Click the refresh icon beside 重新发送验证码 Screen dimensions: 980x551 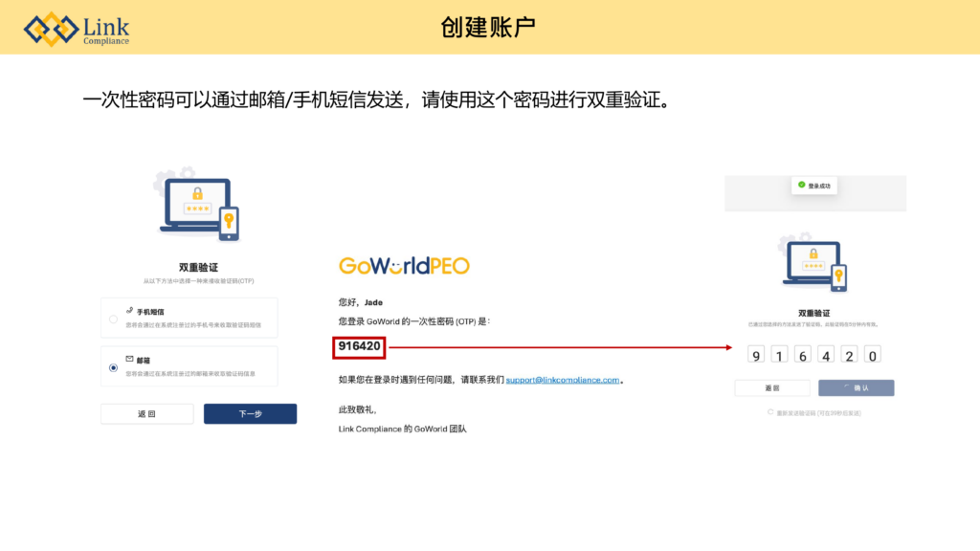pyautogui.click(x=770, y=412)
